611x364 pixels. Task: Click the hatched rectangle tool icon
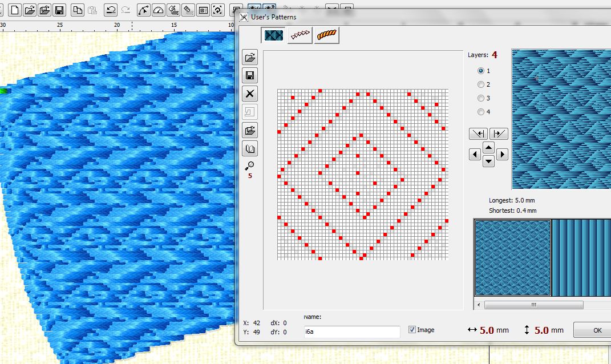click(203, 10)
